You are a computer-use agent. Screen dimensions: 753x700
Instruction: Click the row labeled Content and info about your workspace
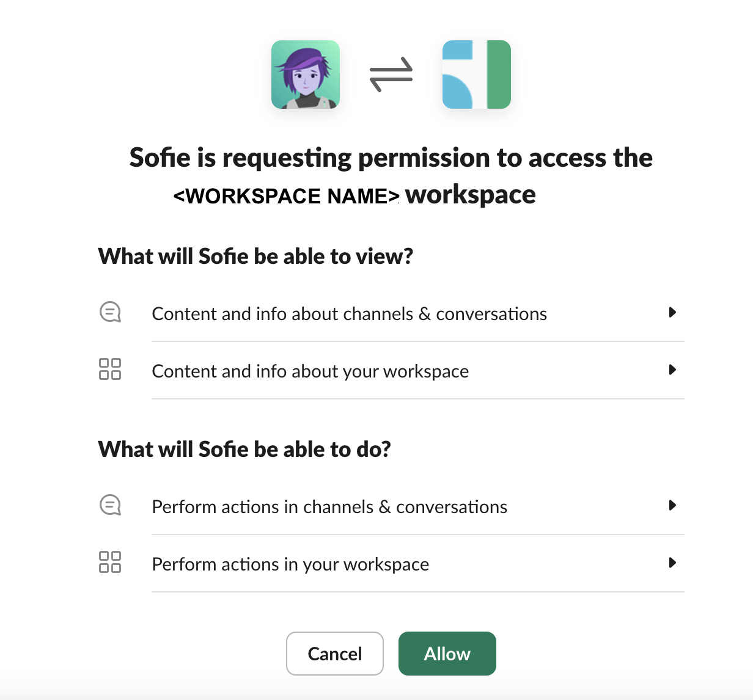pyautogui.click(x=310, y=371)
